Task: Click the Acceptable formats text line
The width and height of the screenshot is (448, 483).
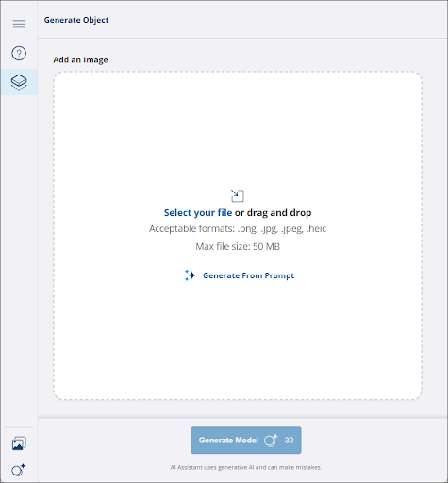Action: click(238, 228)
